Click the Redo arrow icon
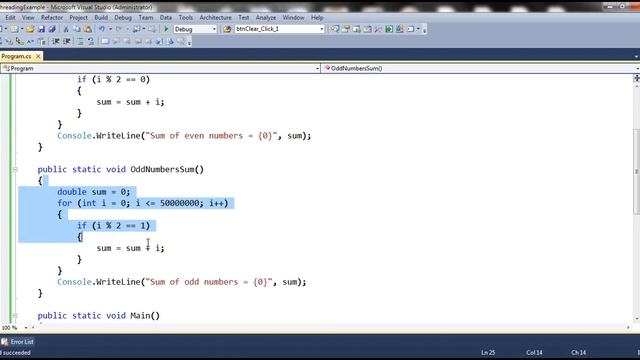640x360 pixels. pyautogui.click(x=119, y=29)
